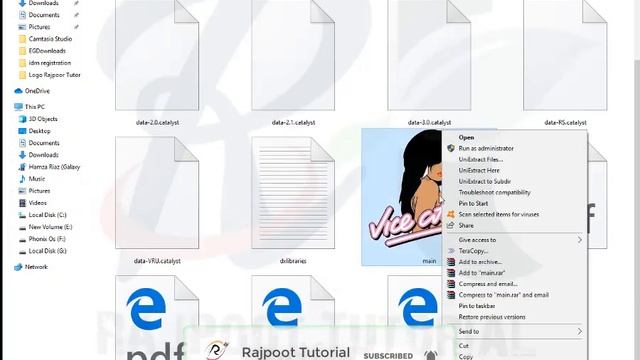Select the data-3.0.catalyst file thumbnail

[x=429, y=55]
